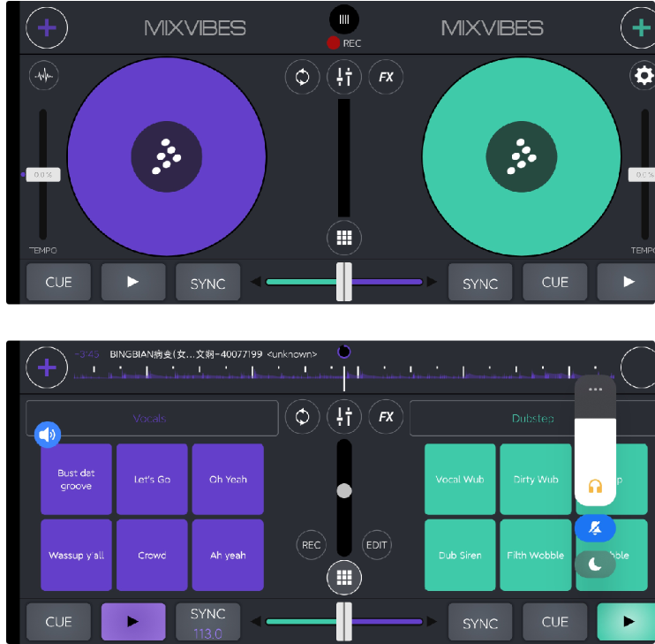Toggle the muted bell notification button
The image size is (655, 644).
[x=595, y=528]
